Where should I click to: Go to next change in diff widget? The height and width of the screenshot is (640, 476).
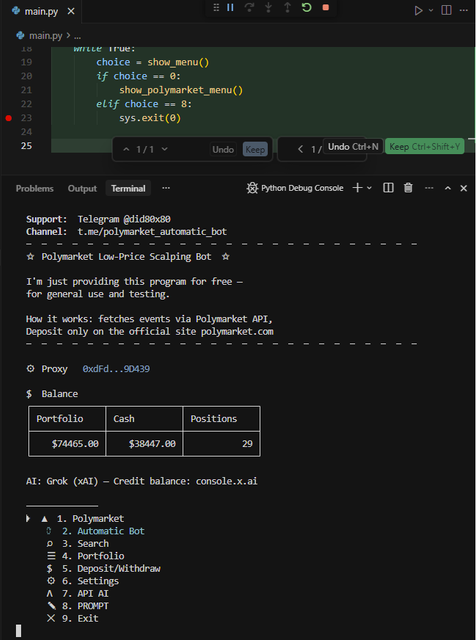coord(165,149)
